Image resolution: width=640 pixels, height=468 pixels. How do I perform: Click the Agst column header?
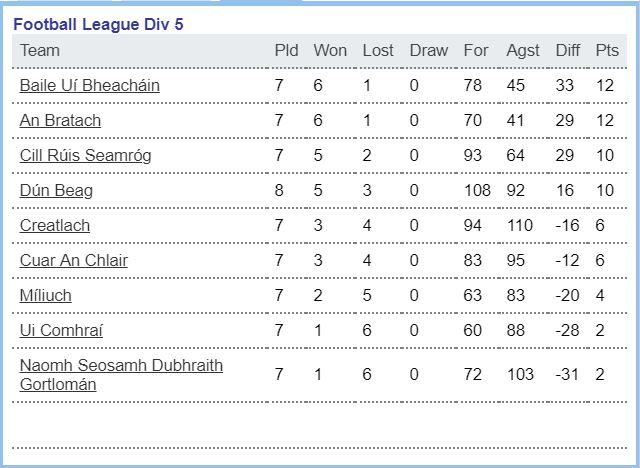(523, 51)
